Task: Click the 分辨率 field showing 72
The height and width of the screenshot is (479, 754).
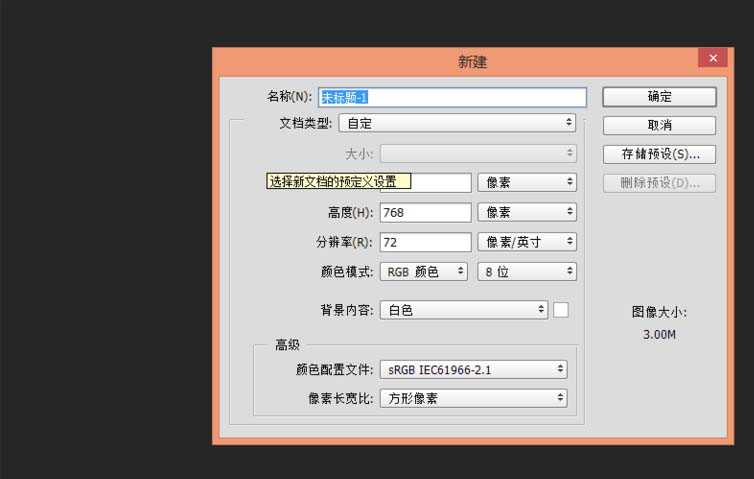Action: 425,242
